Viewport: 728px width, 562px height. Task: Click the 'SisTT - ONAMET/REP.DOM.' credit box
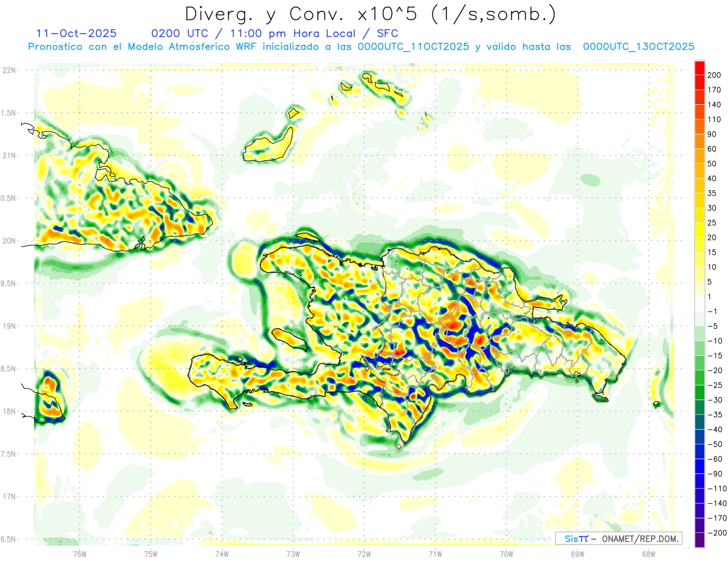pos(618,538)
